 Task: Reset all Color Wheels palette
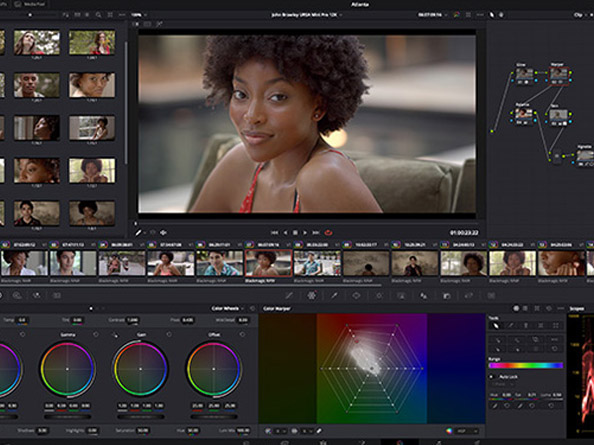[253, 309]
